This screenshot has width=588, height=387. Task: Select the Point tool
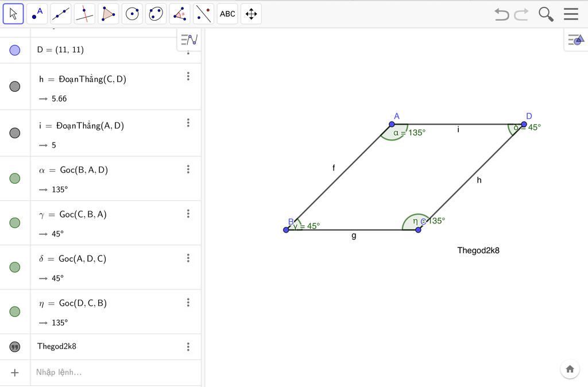pos(37,14)
